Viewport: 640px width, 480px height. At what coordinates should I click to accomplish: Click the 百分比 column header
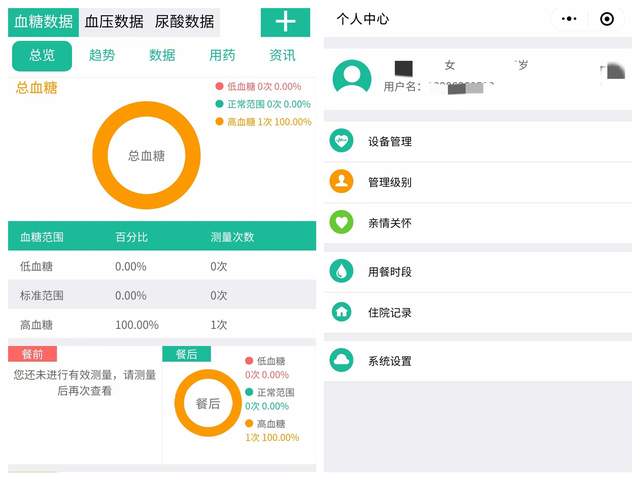131,237
